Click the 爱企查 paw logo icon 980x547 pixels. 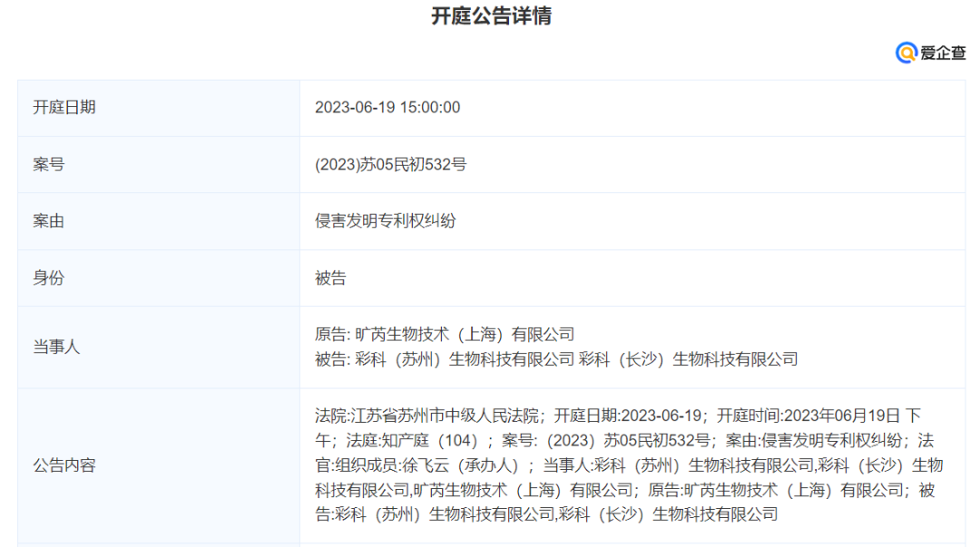tap(906, 53)
